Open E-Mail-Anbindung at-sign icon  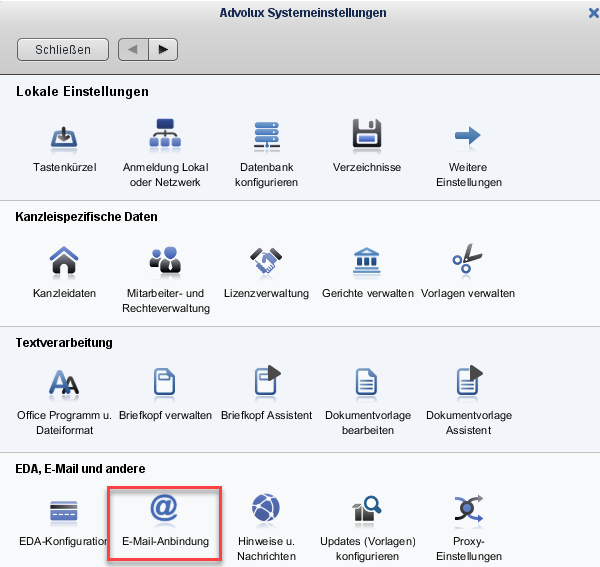click(x=164, y=508)
